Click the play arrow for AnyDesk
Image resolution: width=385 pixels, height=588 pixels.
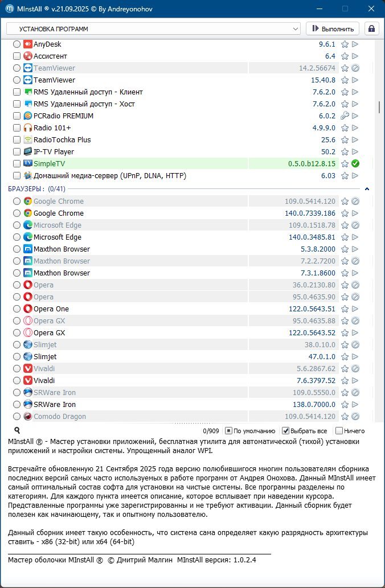point(355,44)
